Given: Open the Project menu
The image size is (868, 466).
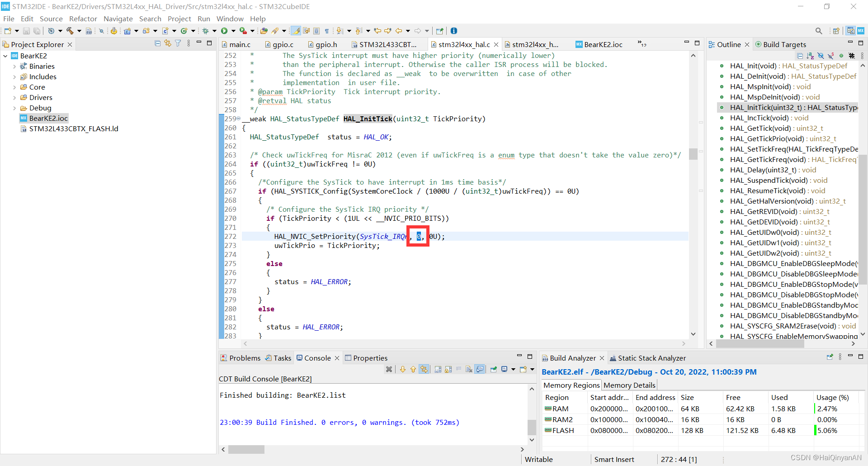Looking at the screenshot, I should coord(179,19).
